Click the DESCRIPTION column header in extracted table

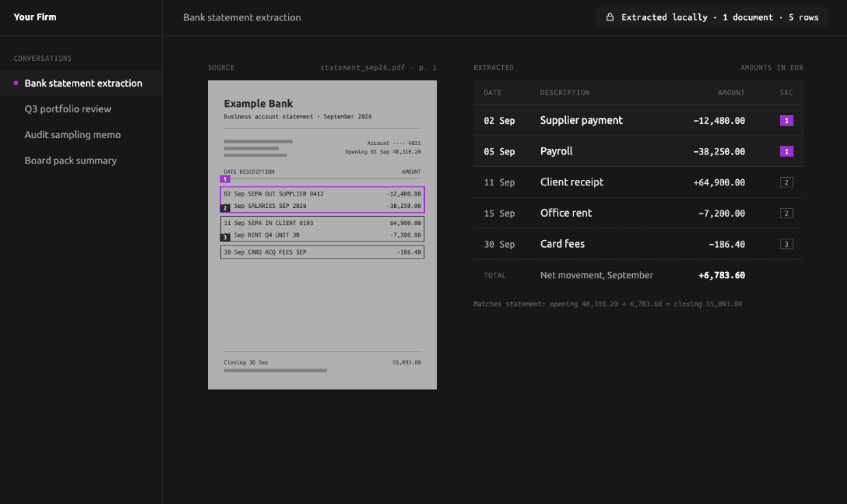pos(564,93)
